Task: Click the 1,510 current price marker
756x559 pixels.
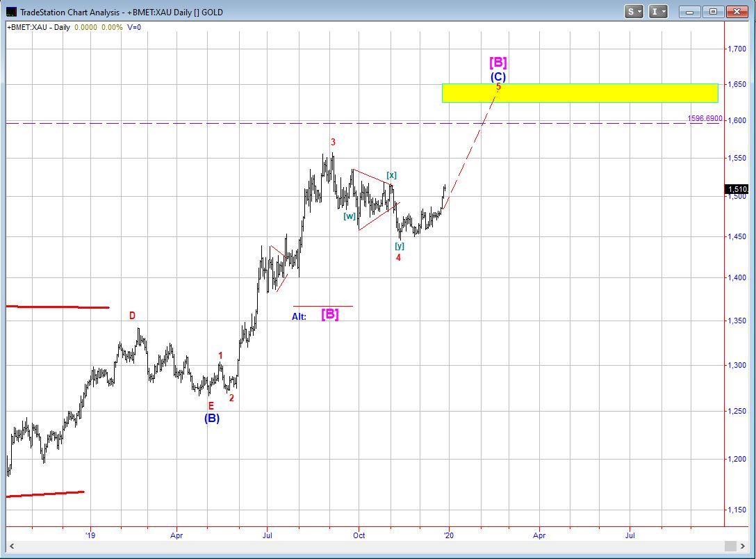Action: coord(737,189)
